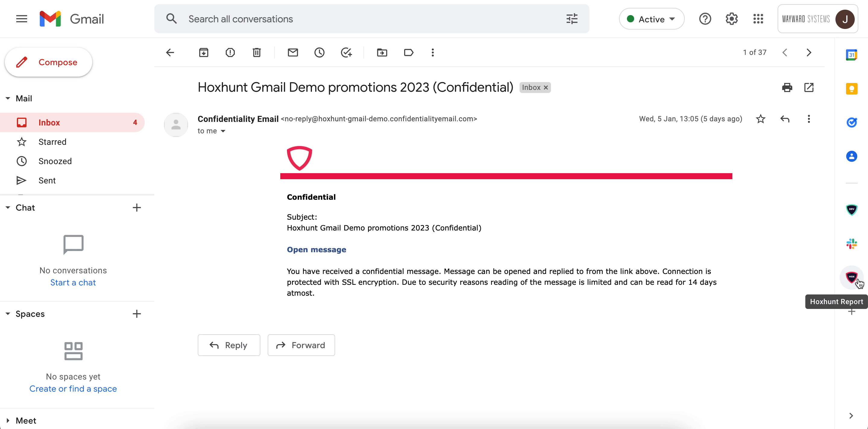The height and width of the screenshot is (429, 868).
Task: Click Hoxhunt Report add-on
Action: click(851, 277)
